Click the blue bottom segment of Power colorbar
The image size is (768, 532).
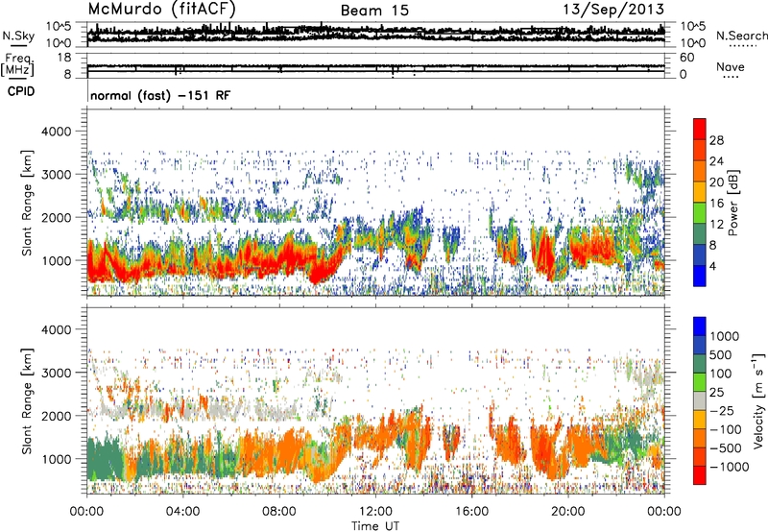[x=700, y=276]
